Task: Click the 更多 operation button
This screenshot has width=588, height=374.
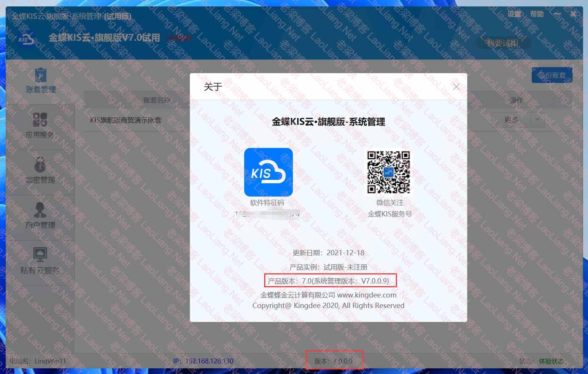Action: [x=511, y=120]
